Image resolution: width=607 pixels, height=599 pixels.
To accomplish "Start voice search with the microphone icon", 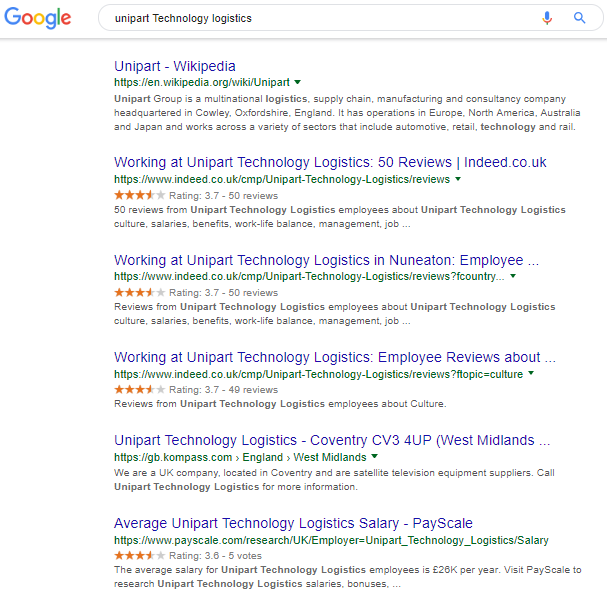I will pos(547,18).
